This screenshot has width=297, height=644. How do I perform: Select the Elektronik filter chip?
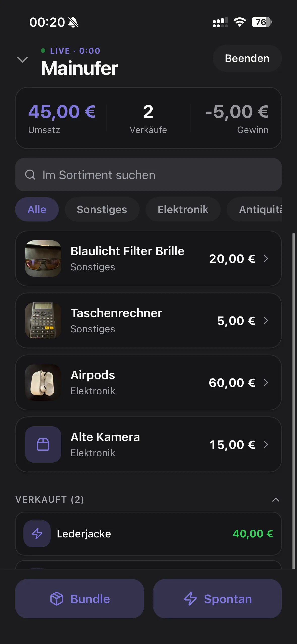click(x=183, y=209)
